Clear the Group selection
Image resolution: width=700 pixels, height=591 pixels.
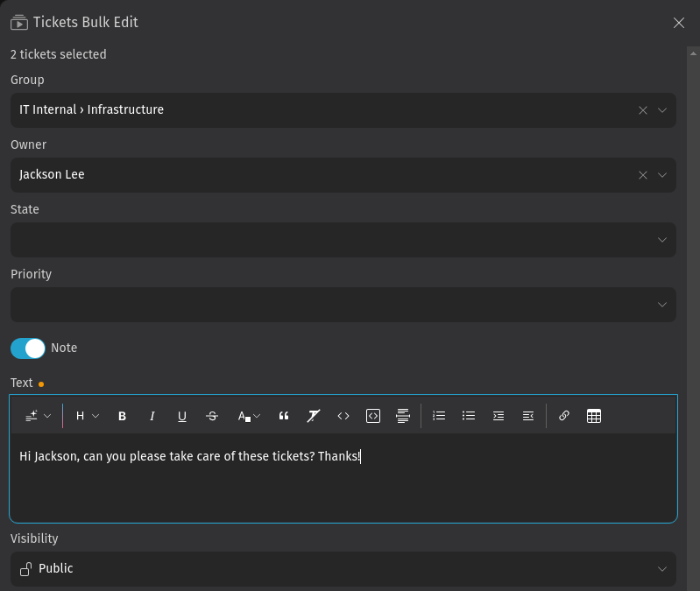coord(643,110)
